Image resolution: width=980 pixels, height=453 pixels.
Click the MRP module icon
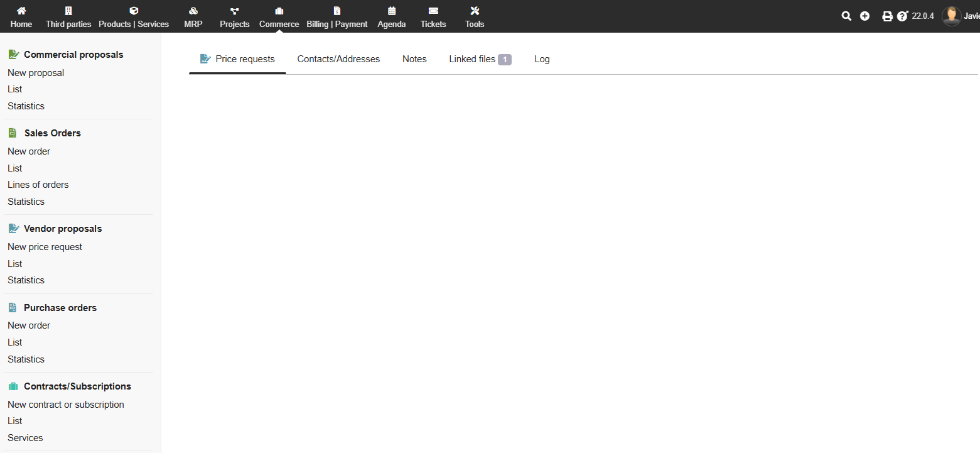(193, 11)
